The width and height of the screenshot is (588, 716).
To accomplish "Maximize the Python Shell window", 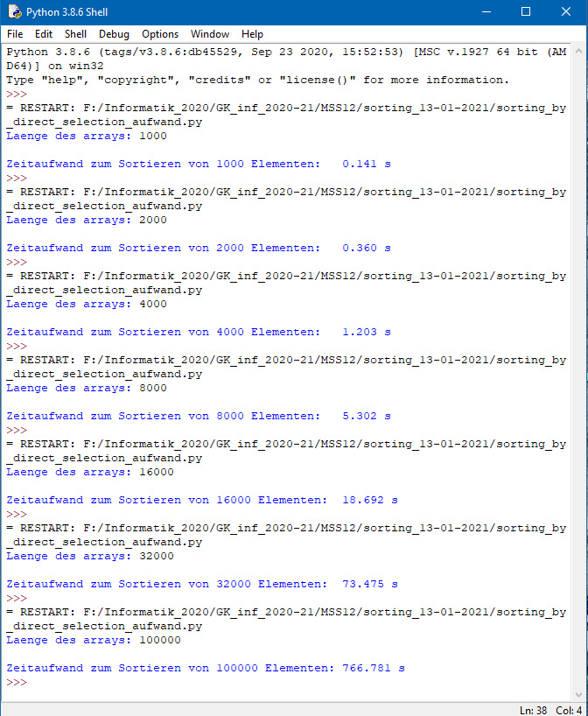I will tap(526, 12).
